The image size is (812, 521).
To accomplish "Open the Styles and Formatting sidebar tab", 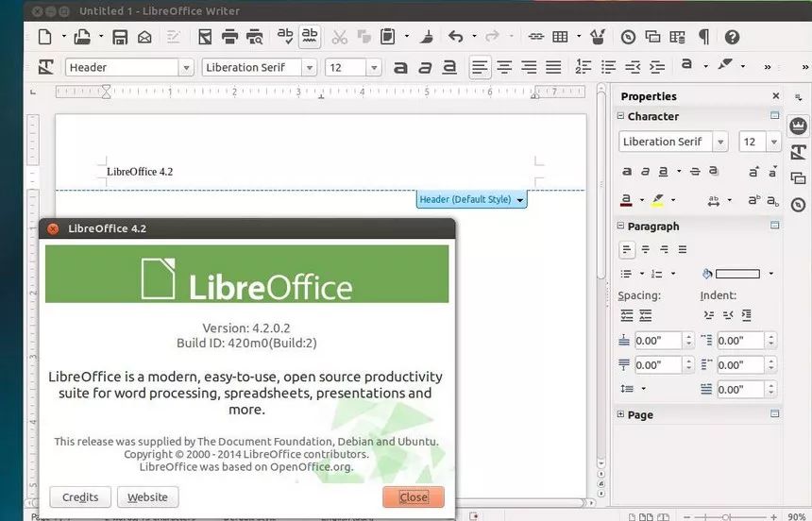I will 798,152.
